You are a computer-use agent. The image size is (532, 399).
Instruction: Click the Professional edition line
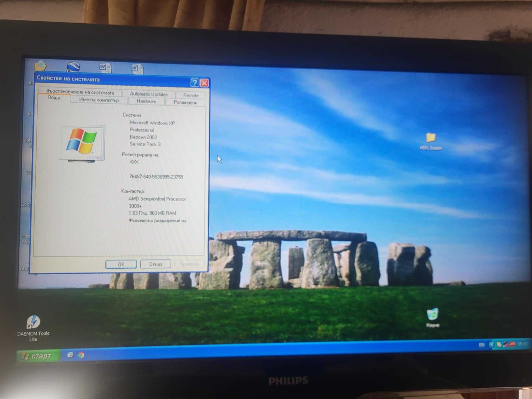pyautogui.click(x=142, y=130)
